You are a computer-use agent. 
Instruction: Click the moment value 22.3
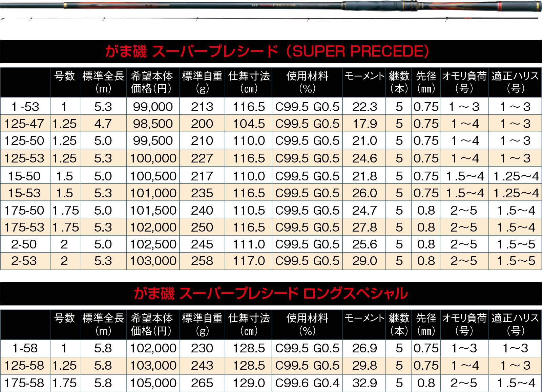point(364,107)
